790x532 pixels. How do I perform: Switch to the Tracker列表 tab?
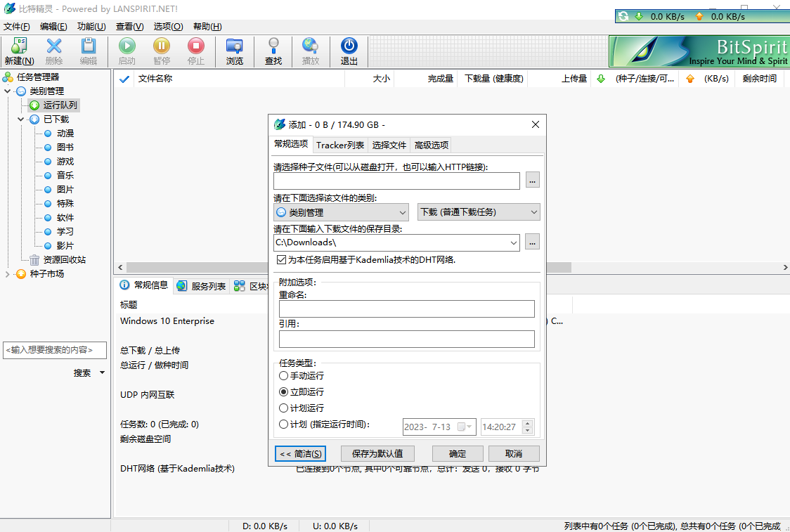click(340, 145)
